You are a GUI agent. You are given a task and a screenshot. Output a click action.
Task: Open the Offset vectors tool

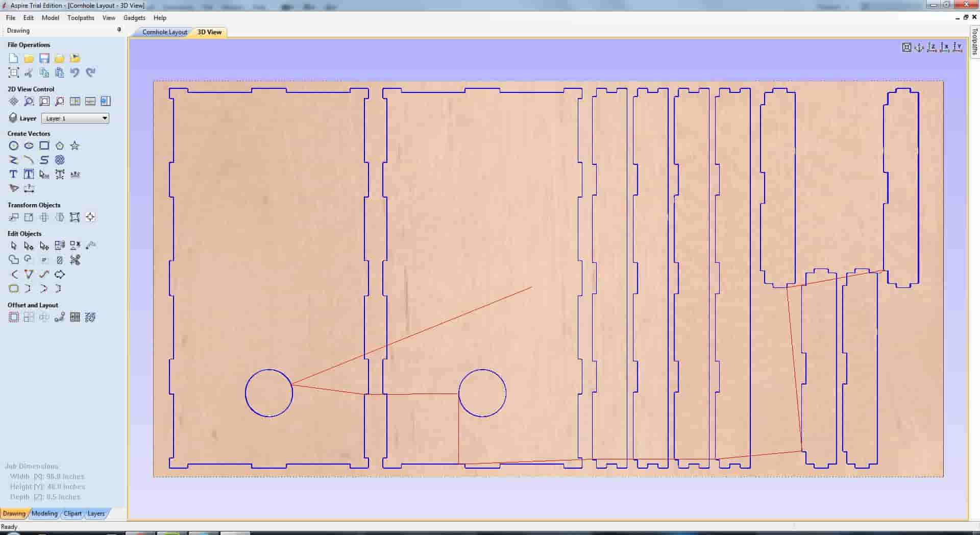click(x=14, y=317)
